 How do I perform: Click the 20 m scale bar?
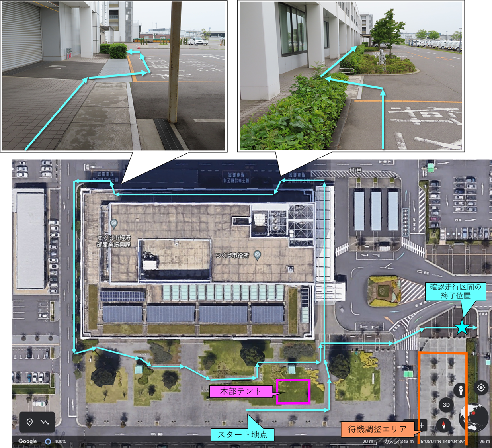[367, 441]
